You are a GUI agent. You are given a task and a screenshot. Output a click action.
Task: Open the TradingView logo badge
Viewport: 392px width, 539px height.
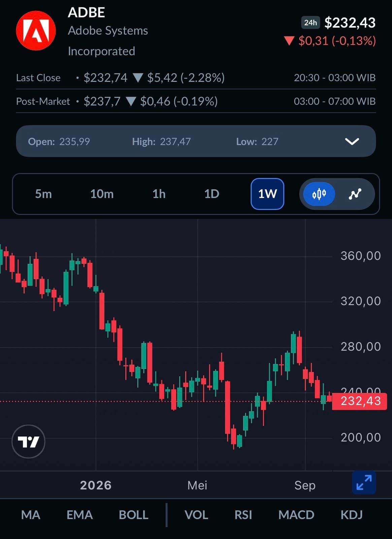(29, 441)
